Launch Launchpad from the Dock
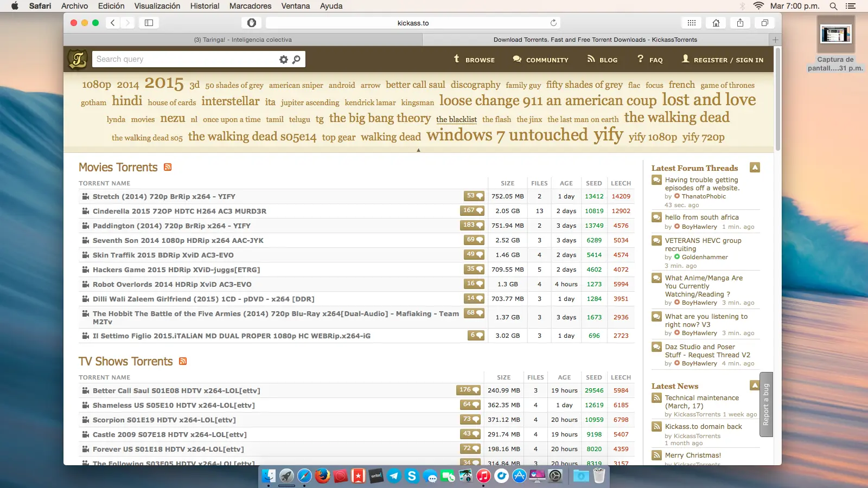The width and height of the screenshot is (868, 488). point(286,476)
